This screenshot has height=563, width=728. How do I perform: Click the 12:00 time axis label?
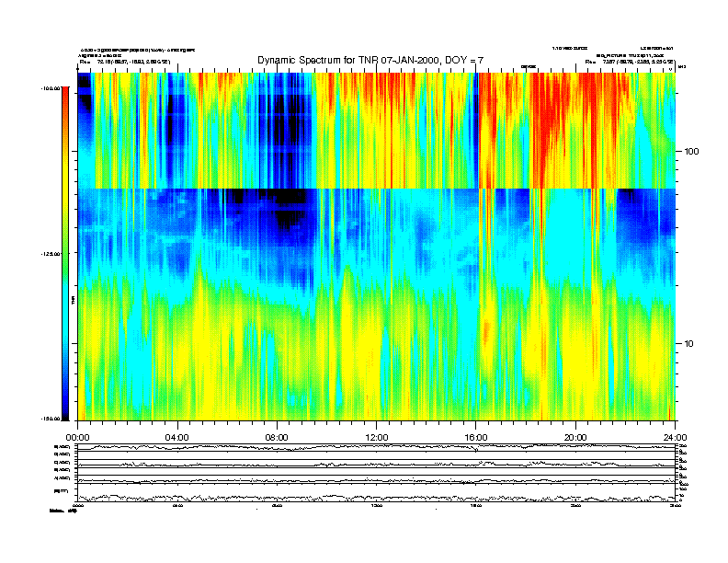[377, 438]
